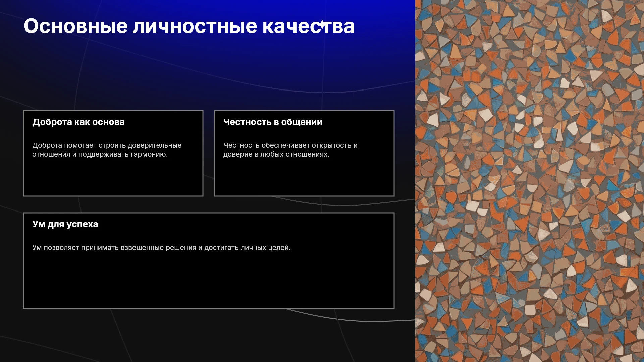Click the word 'личностные' in the title

(195, 26)
